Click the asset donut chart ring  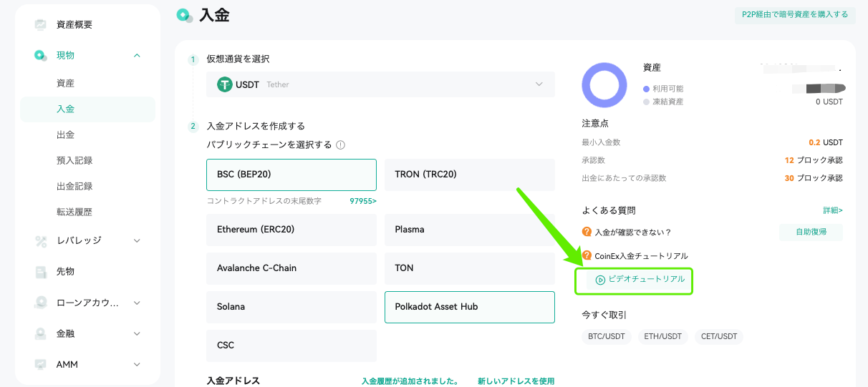(604, 84)
